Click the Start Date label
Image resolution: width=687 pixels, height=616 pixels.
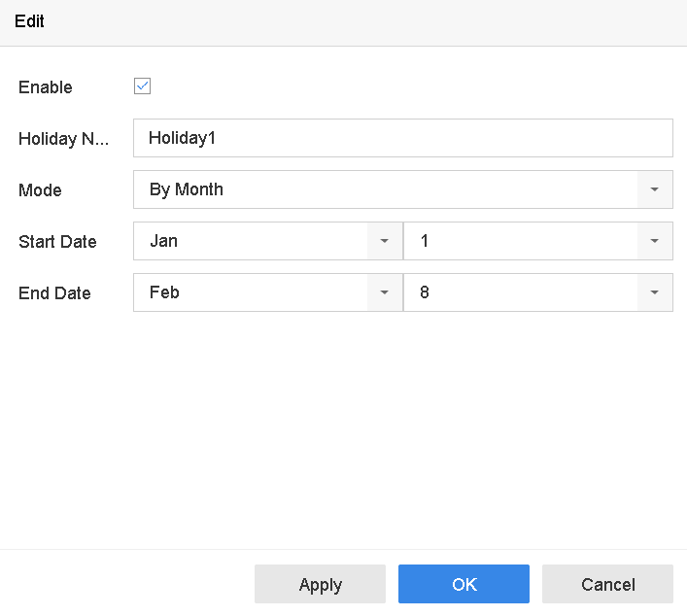57,241
